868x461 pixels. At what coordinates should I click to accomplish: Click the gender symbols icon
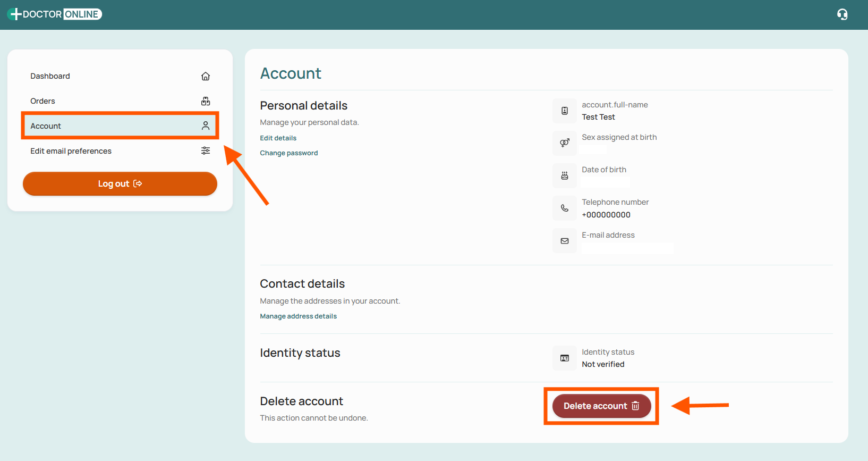(x=565, y=143)
